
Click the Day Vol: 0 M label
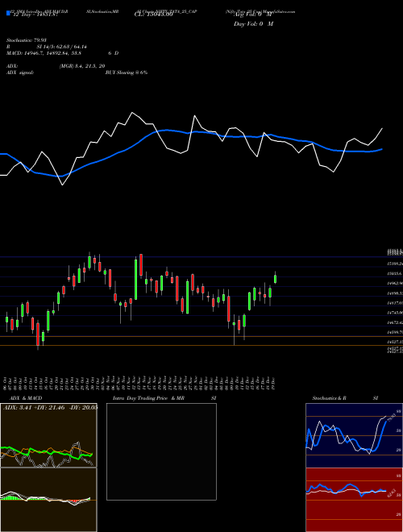(253, 23)
